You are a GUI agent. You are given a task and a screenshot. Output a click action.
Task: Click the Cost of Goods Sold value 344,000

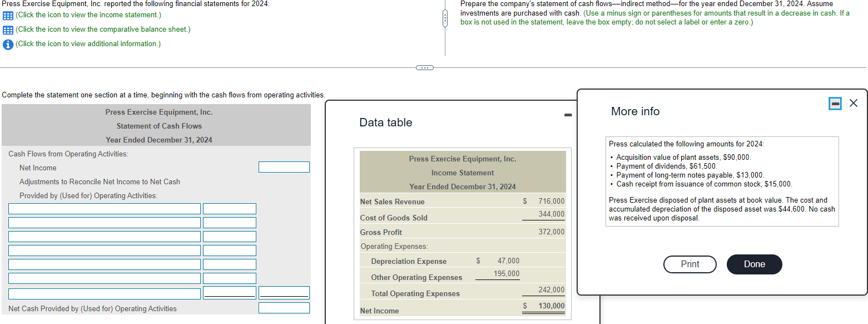551,214
